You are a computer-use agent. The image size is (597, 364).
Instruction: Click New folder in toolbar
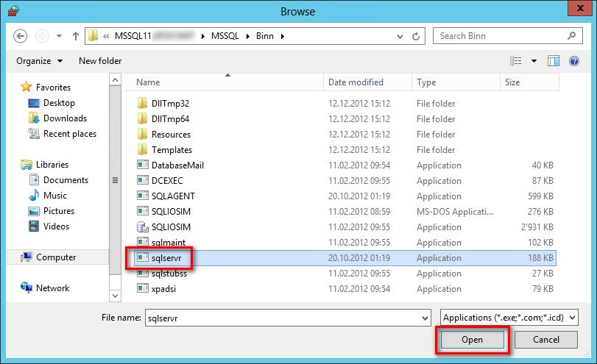click(x=100, y=61)
